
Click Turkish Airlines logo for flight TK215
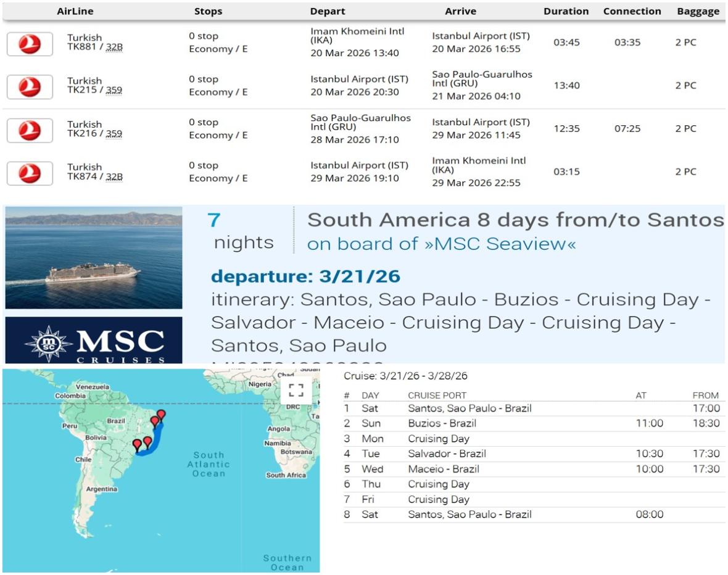pyautogui.click(x=30, y=87)
